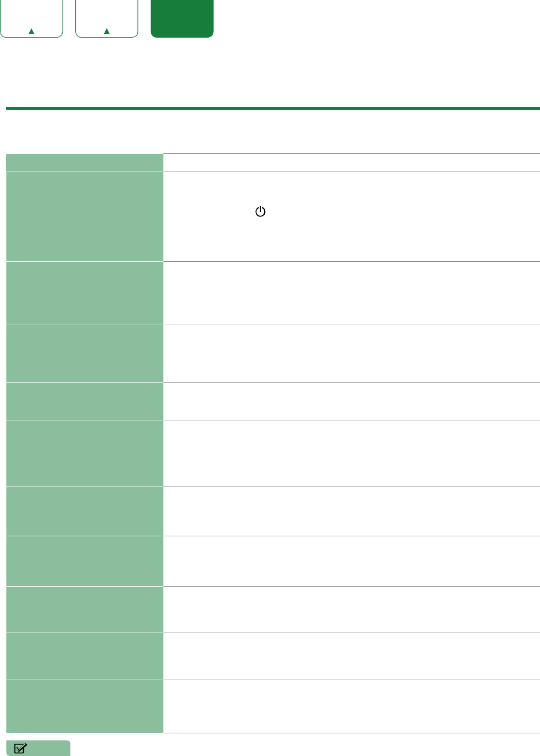This screenshot has height=756, width=540.
Task: Click the last table row's green cell
Action: click(84, 706)
